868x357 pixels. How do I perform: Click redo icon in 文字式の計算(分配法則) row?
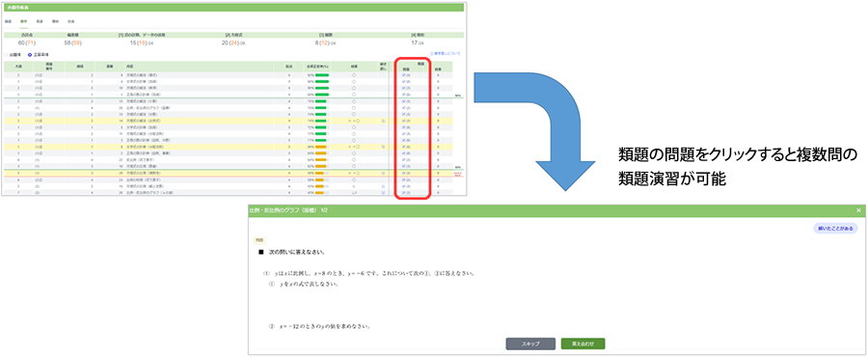pyautogui.click(x=383, y=147)
